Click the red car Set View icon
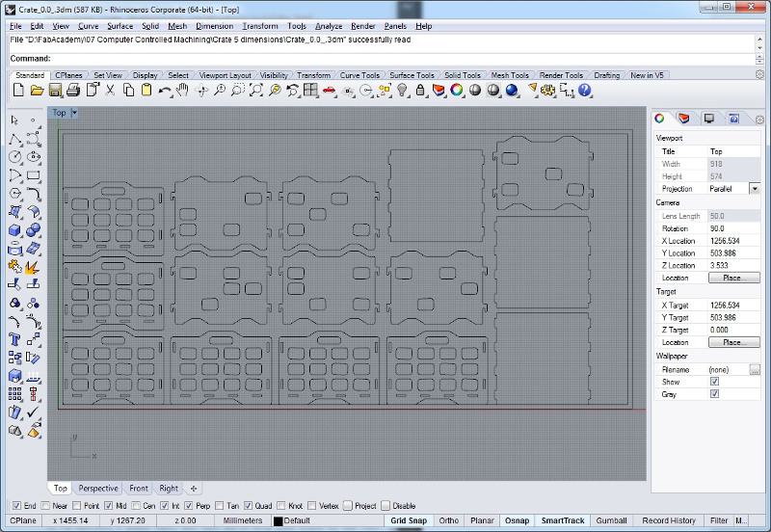The image size is (771, 532). pyautogui.click(x=329, y=90)
